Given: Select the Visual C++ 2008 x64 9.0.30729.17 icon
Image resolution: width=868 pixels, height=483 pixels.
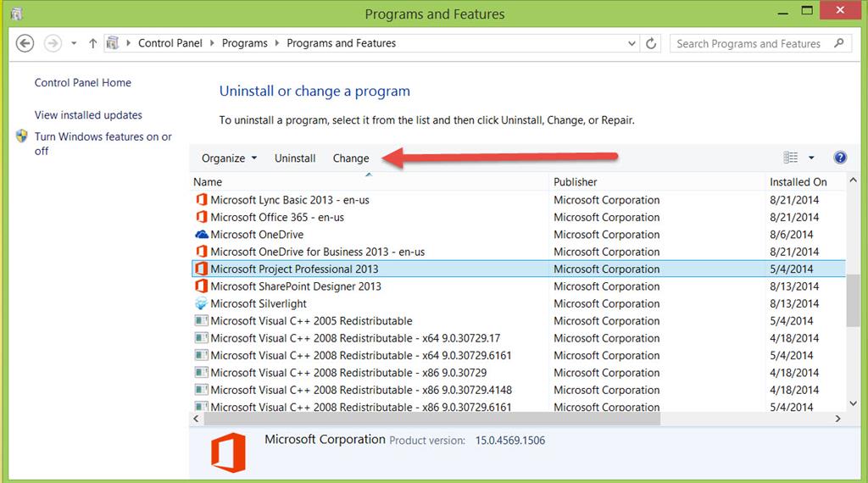Looking at the screenshot, I should [x=202, y=338].
